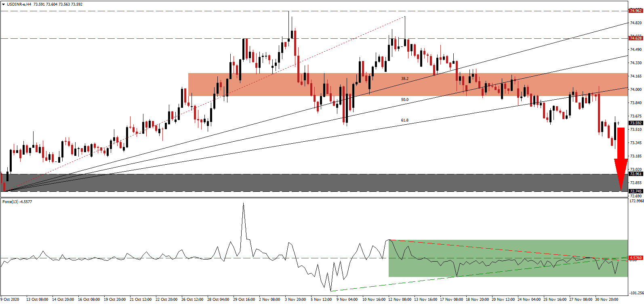
Task: Click the tallest Force index spike peak
Action: pyautogui.click(x=243, y=203)
